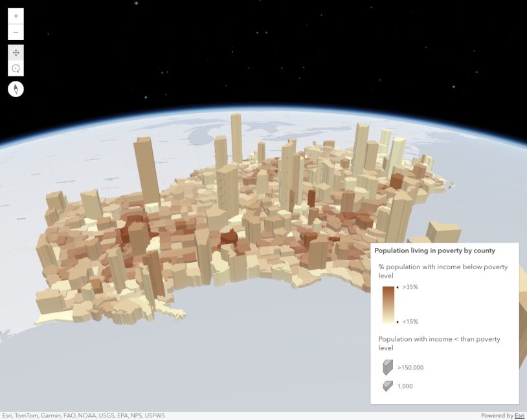The image size is (527, 420).
Task: Toggle the arrow marker beside <15% label
Action: coord(398,322)
